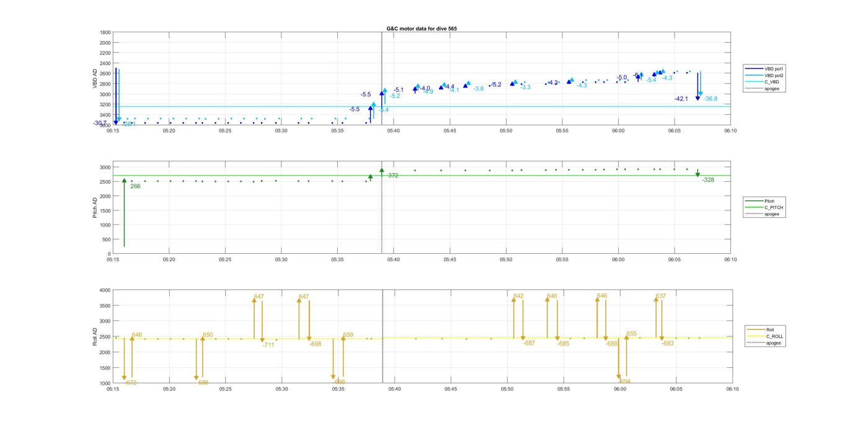Click the '637' roll move label
Image resolution: width=868 pixels, height=430 pixels.
(x=660, y=296)
